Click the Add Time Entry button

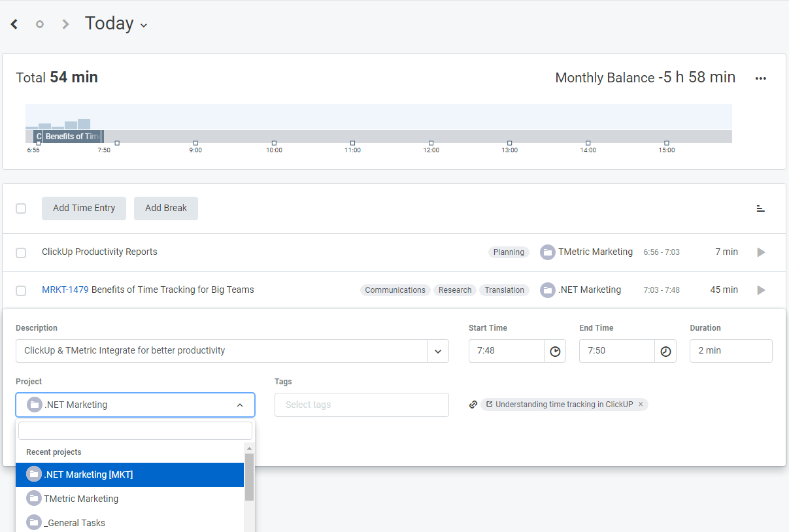(x=84, y=208)
